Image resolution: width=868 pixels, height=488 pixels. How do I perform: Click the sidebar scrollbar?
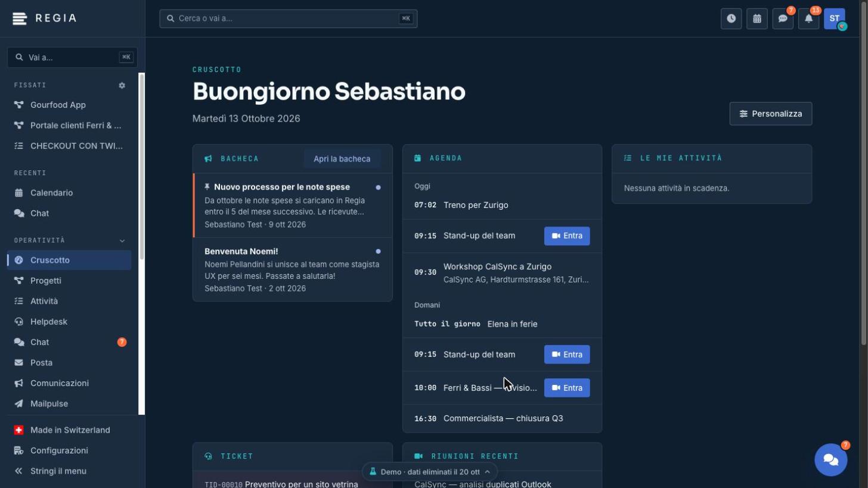point(142,167)
